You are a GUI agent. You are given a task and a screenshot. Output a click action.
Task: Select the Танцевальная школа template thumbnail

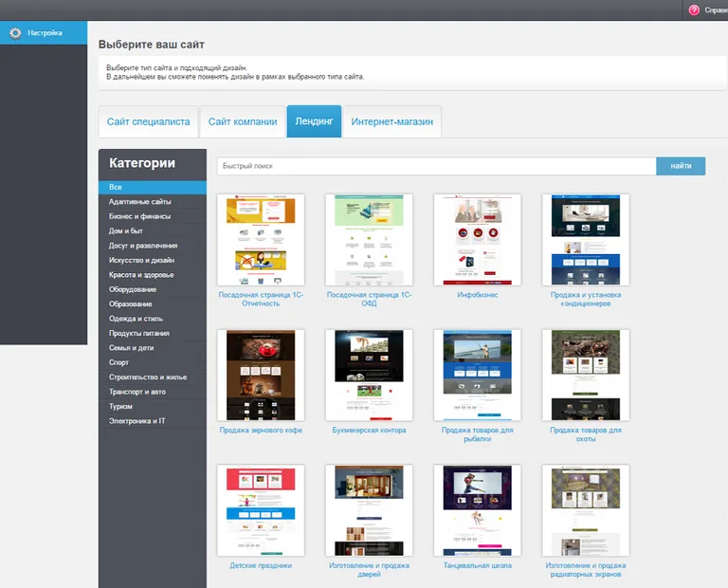pos(477,509)
